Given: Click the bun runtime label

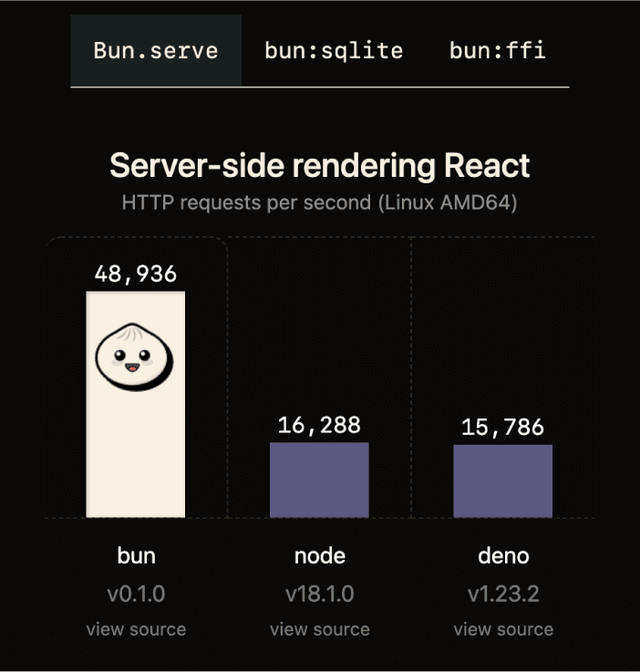Looking at the screenshot, I should (x=136, y=556).
